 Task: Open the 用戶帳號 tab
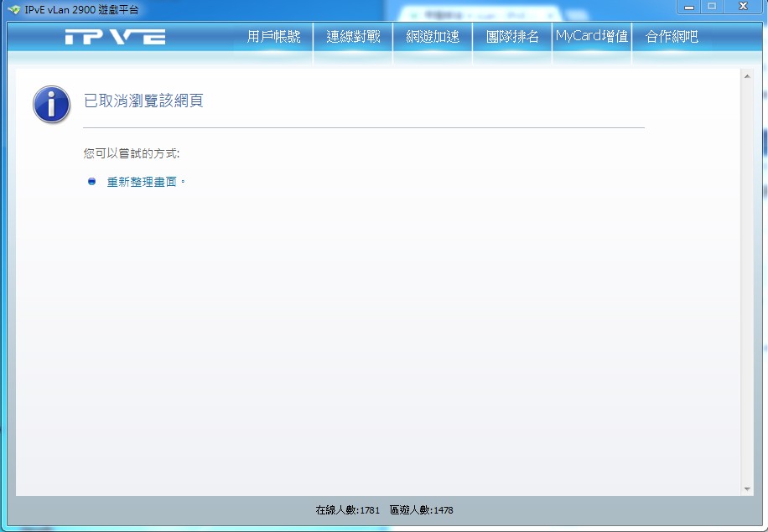click(x=273, y=37)
